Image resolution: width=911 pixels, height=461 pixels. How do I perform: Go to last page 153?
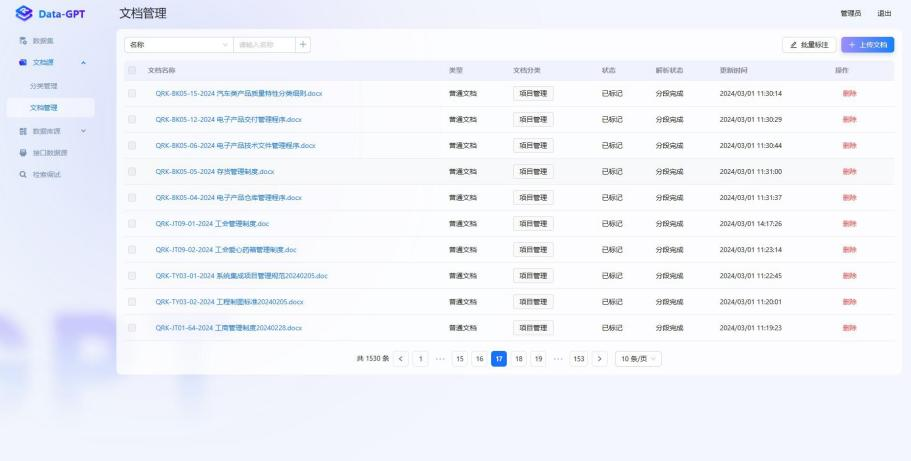coord(579,359)
